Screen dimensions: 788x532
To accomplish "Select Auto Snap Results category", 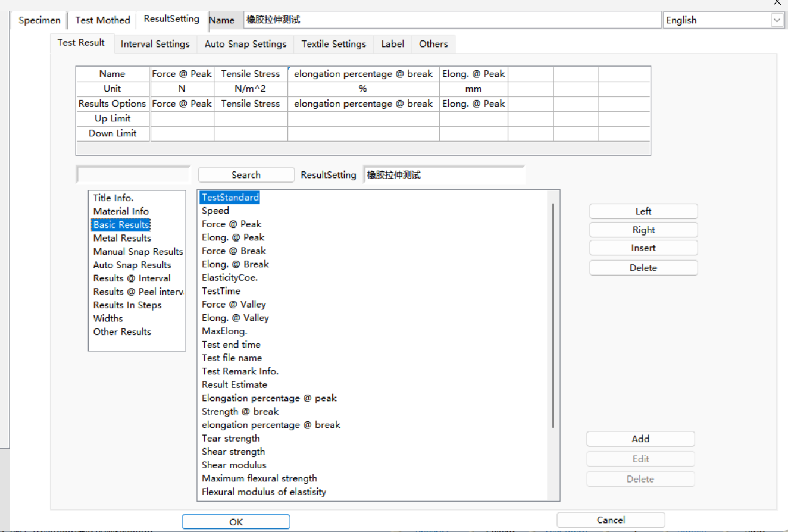I will pyautogui.click(x=132, y=265).
